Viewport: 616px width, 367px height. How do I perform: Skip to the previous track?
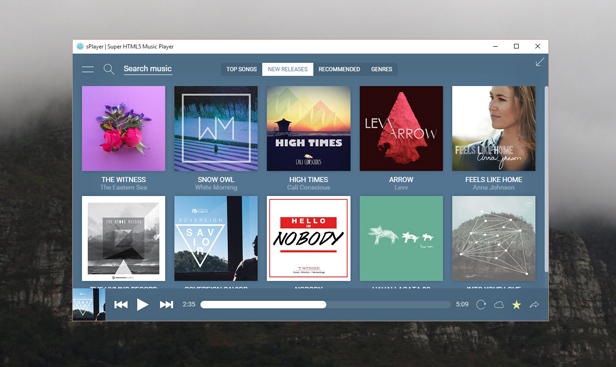tap(121, 305)
